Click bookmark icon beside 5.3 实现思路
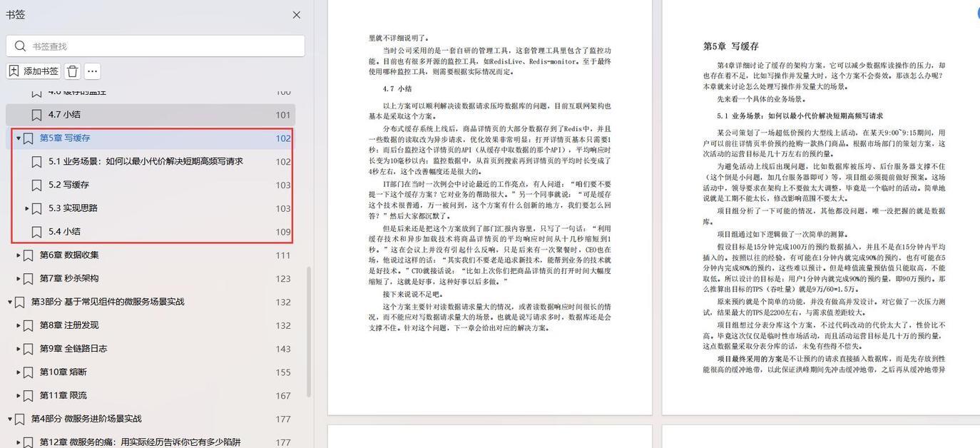 click(36, 209)
